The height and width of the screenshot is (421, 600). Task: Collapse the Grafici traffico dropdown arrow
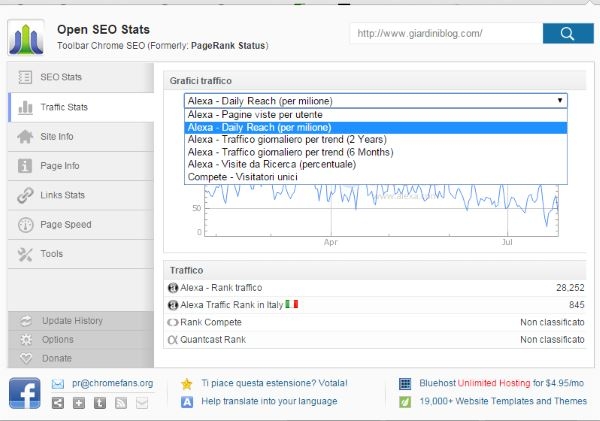pyautogui.click(x=560, y=101)
